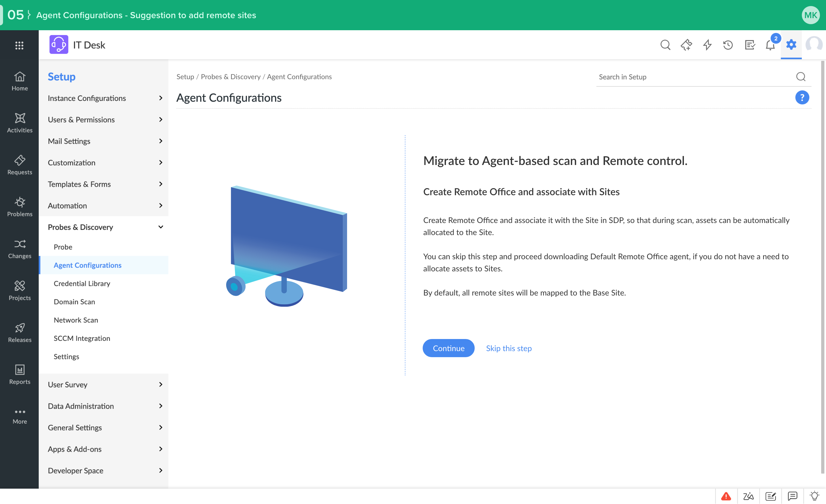Viewport: 826px width, 504px height.
Task: Open Projects module
Action: click(19, 291)
